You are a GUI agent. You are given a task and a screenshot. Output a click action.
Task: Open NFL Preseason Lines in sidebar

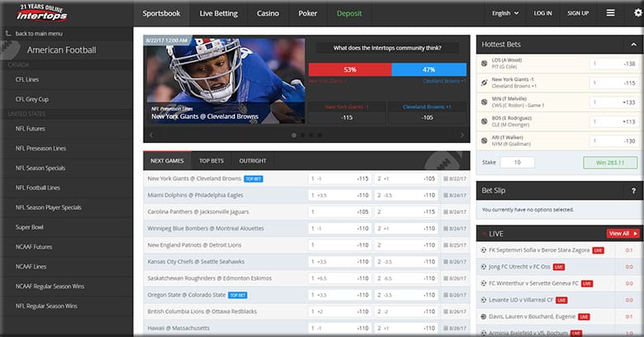(x=68, y=149)
